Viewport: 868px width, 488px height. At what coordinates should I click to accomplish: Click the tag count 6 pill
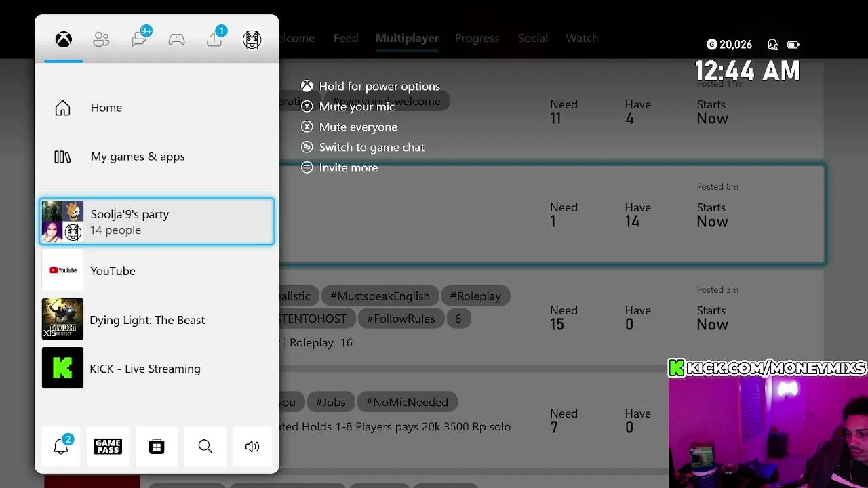coord(458,318)
